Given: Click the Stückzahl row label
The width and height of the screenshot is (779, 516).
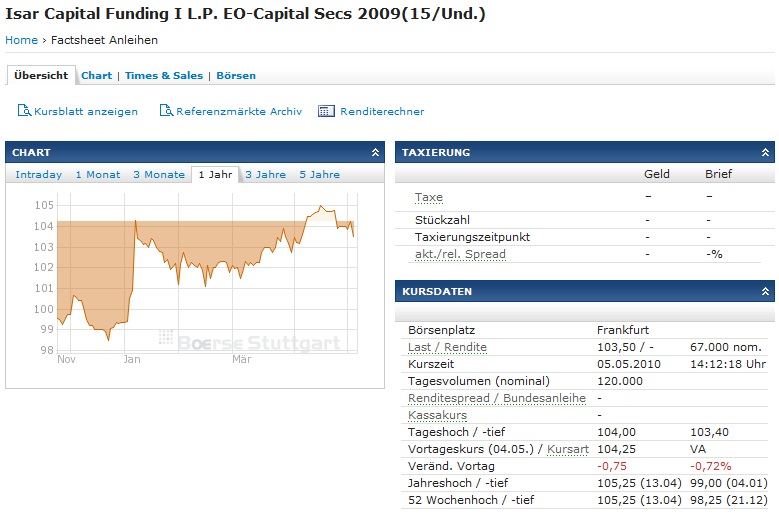Looking at the screenshot, I should coord(442,220).
